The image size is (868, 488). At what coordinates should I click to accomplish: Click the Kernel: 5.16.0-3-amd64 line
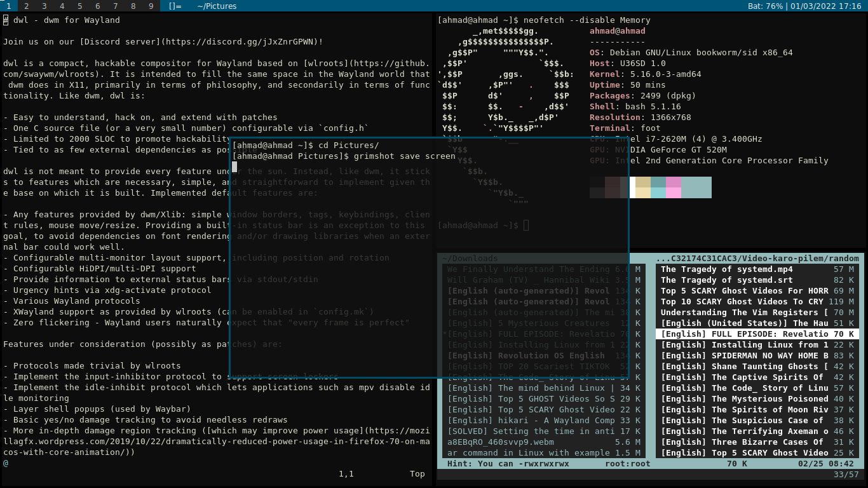click(646, 74)
